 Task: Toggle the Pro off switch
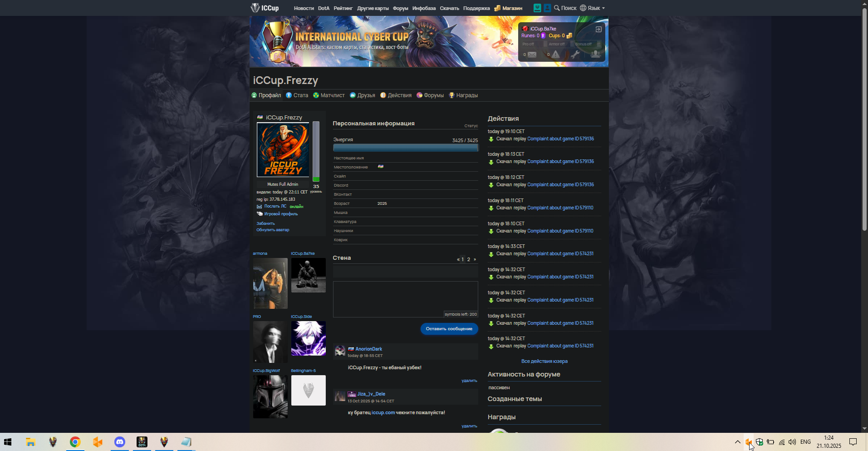click(534, 44)
